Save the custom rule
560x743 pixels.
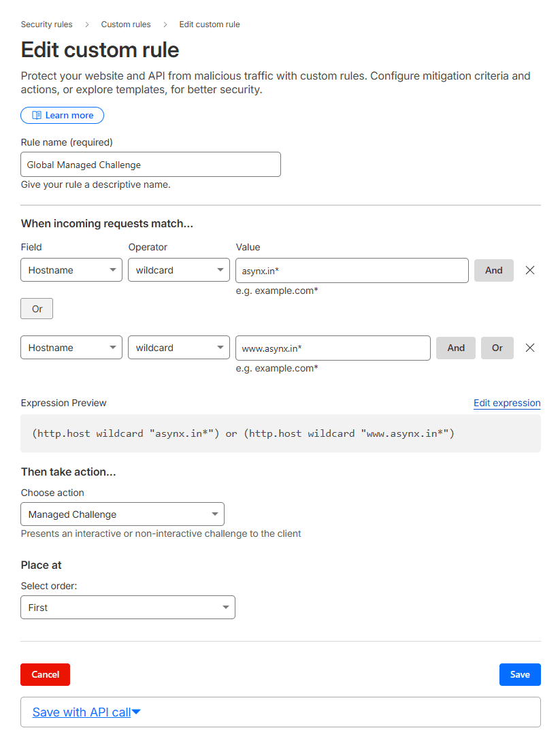(519, 674)
